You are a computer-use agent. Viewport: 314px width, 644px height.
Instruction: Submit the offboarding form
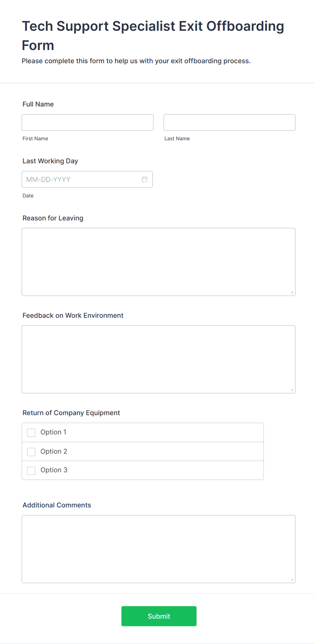pyautogui.click(x=159, y=616)
